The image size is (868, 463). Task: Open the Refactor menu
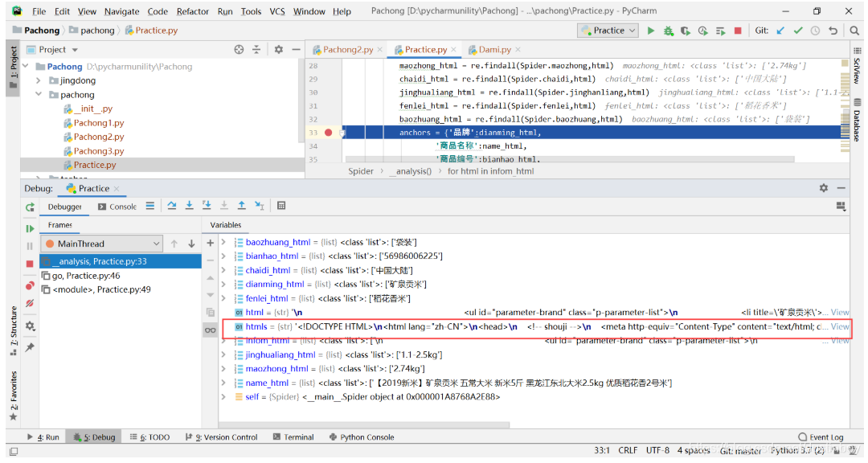click(192, 11)
